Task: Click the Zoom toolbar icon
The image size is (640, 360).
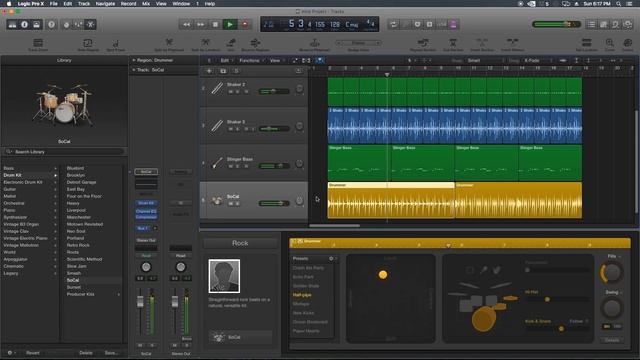Action: coord(609,43)
